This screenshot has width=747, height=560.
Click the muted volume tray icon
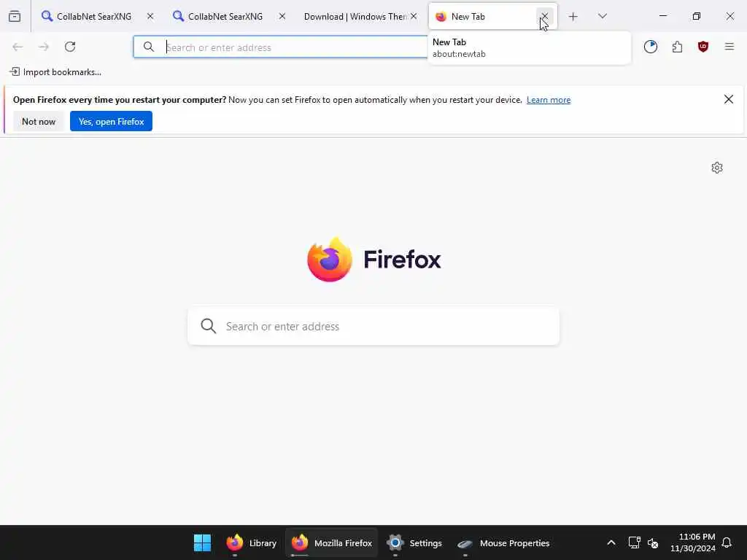[653, 542]
